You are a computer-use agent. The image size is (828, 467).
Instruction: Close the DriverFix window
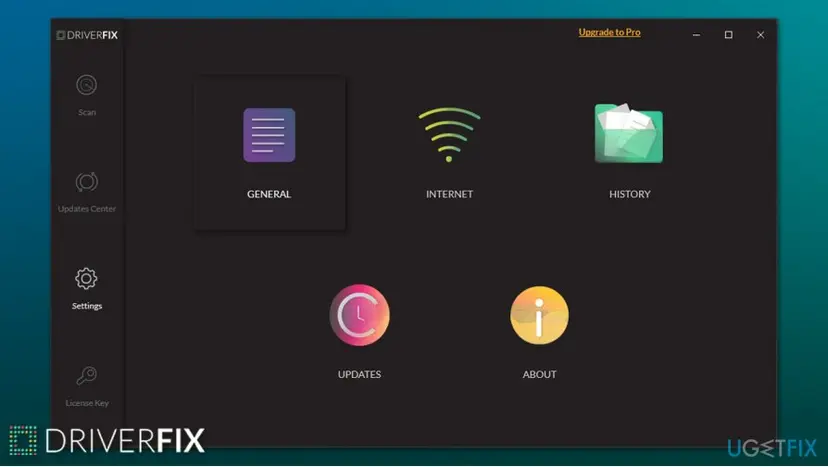pos(760,35)
